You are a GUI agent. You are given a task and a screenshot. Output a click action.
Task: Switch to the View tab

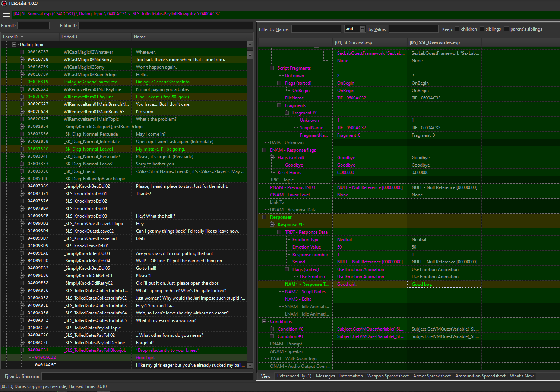[266, 376]
